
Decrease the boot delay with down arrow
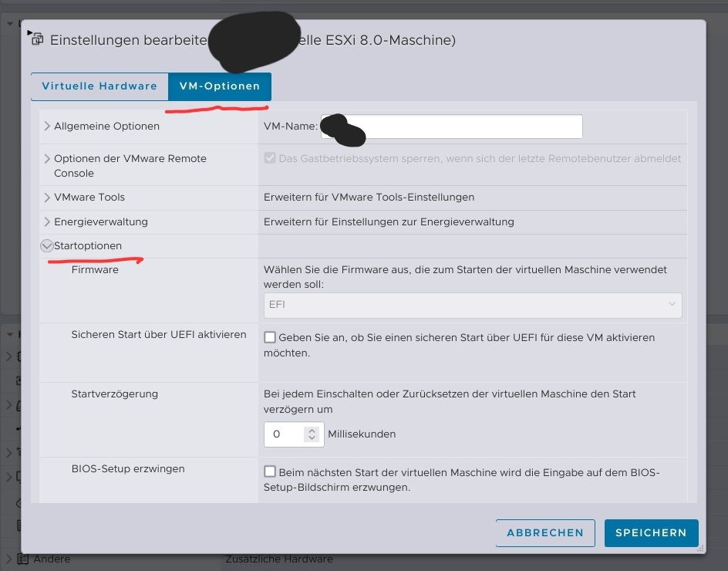(312, 438)
